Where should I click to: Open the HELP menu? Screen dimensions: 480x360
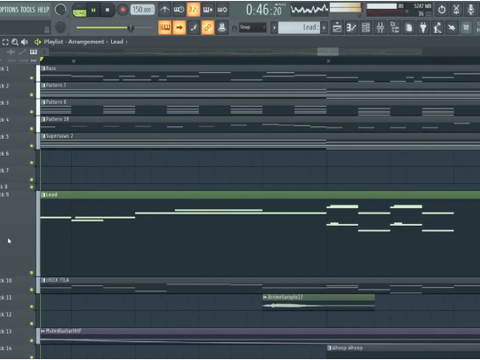[43, 9]
